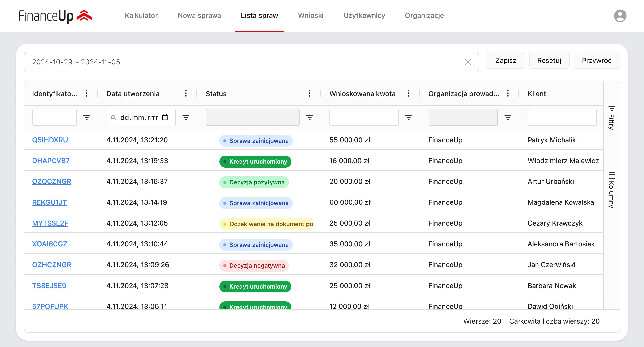Click the Zapisz button
Image resolution: width=644 pixels, height=347 pixels.
pos(506,60)
